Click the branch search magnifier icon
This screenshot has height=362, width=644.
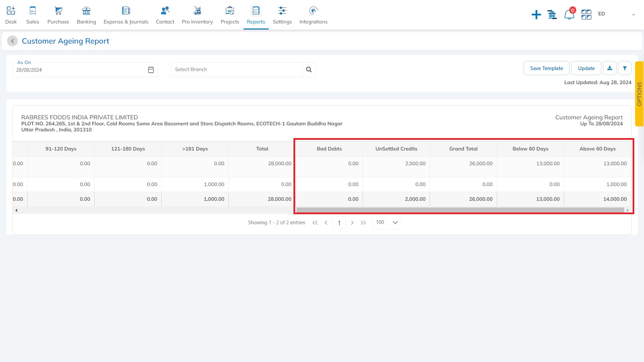coord(309,69)
